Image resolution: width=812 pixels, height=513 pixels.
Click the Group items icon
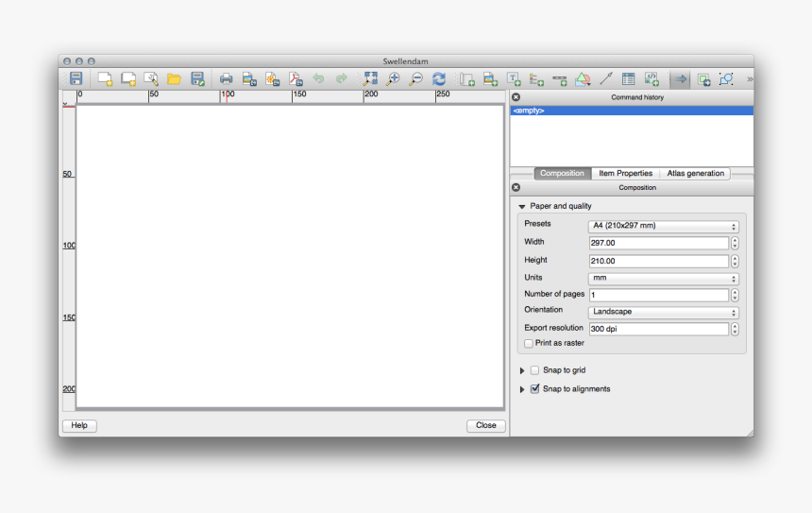pyautogui.click(x=727, y=78)
